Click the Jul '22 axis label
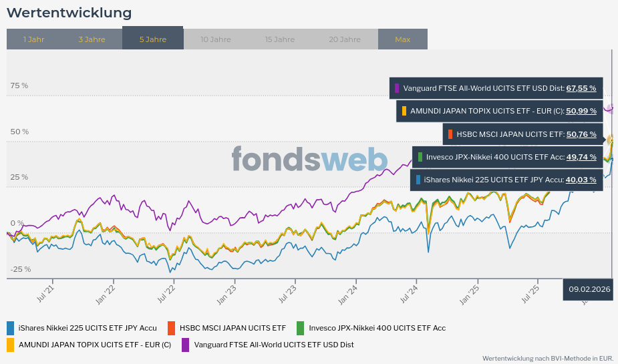The height and width of the screenshot is (364, 618). point(166,294)
